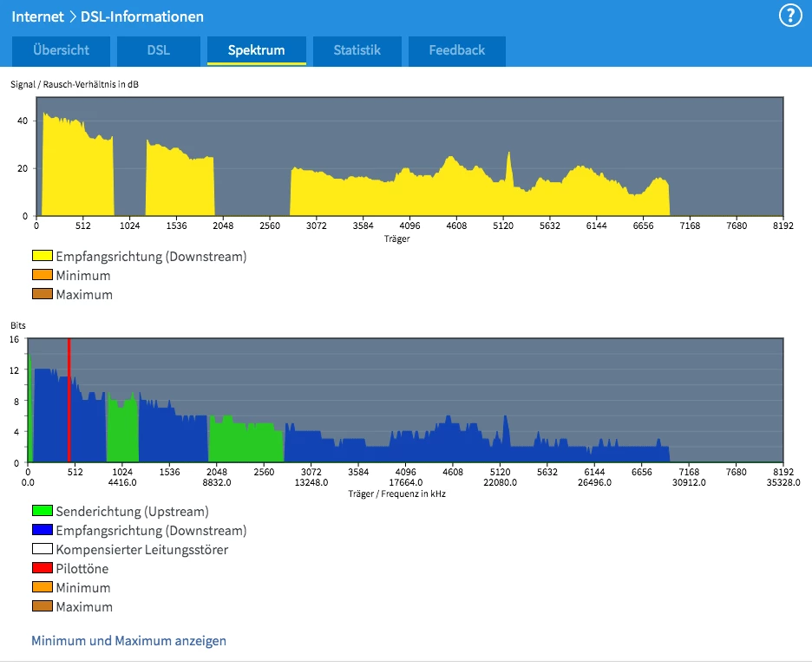This screenshot has height=667, width=812.
Task: Click the red pilot tone line in Bits chart
Action: (69, 399)
